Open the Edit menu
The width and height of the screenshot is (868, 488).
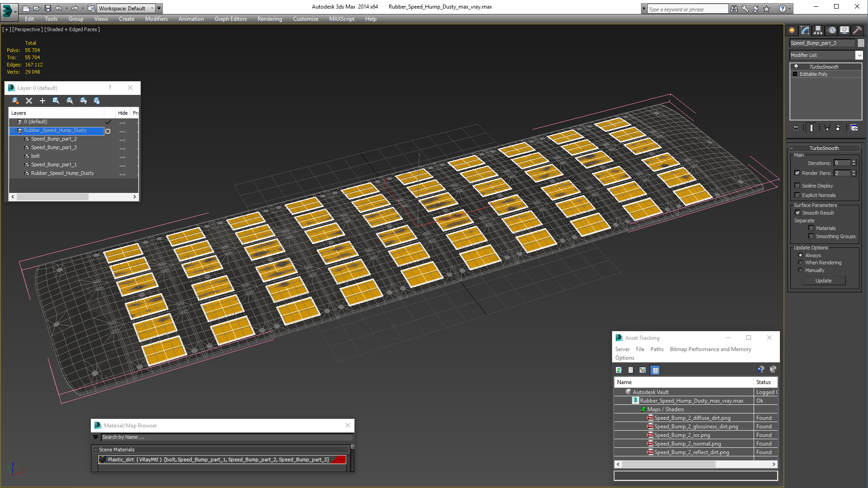pyautogui.click(x=29, y=19)
